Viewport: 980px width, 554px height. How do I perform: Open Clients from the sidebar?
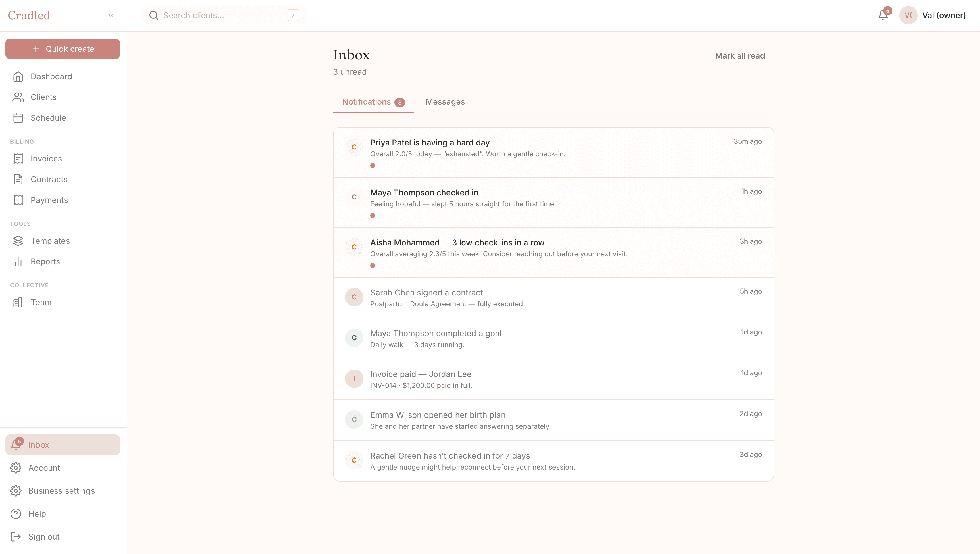[62, 97]
